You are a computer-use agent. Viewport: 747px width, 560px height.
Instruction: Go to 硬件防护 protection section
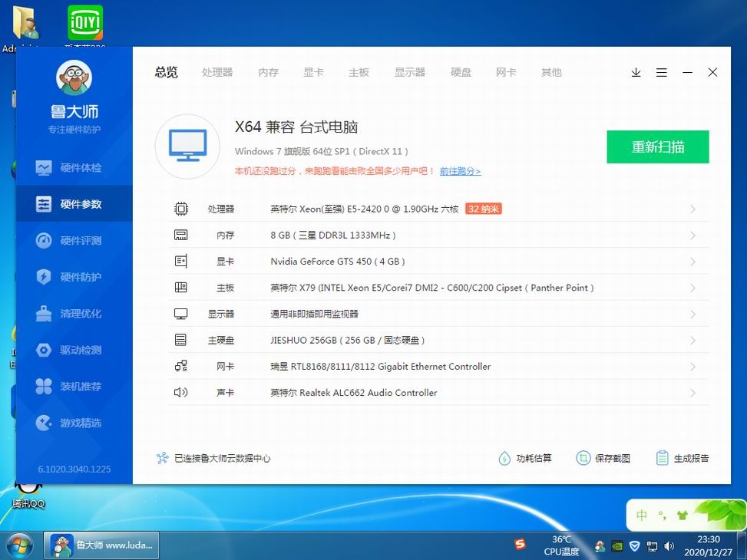click(74, 277)
